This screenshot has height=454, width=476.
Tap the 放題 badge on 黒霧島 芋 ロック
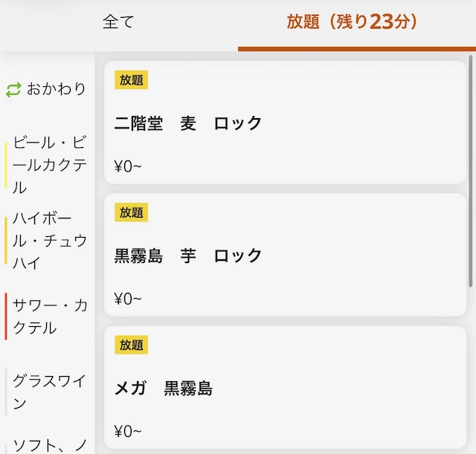132,213
